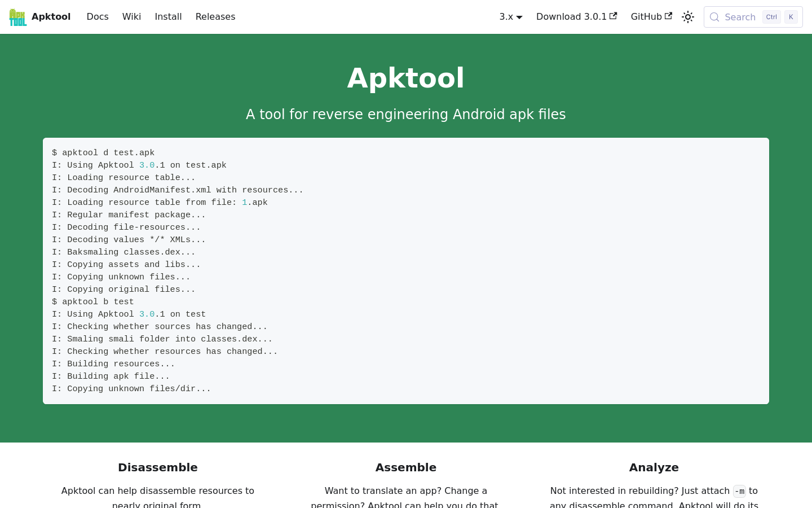Navigate to the Releases page
Screen dimensions: 812x508
point(215,17)
